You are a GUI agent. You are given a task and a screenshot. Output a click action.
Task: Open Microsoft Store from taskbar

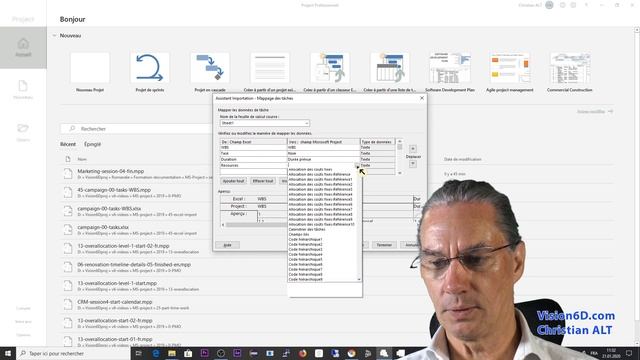[188, 353]
